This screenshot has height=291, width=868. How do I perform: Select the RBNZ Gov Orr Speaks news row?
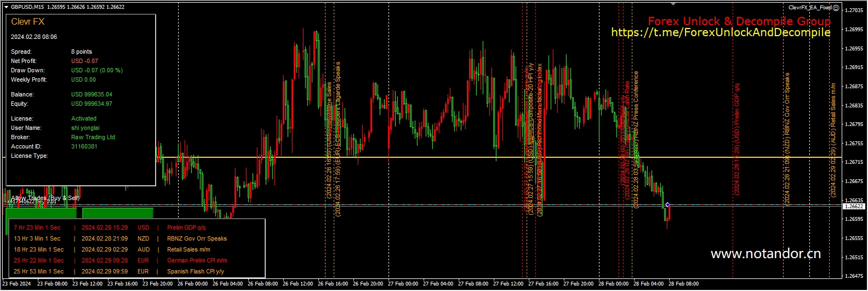[197, 238]
